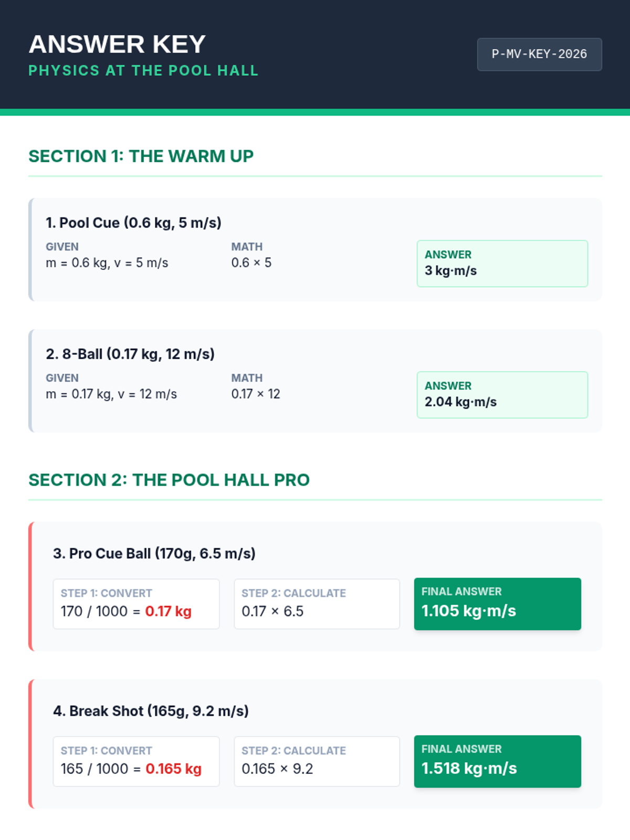Select the Pro Cue Ball problem title
This screenshot has height=840, width=630.
coord(154,554)
